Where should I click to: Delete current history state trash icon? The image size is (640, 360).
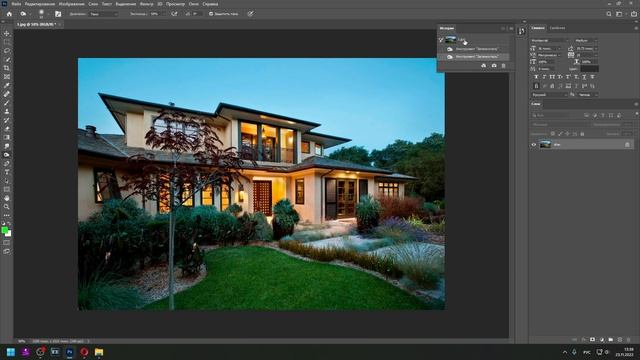tap(503, 66)
